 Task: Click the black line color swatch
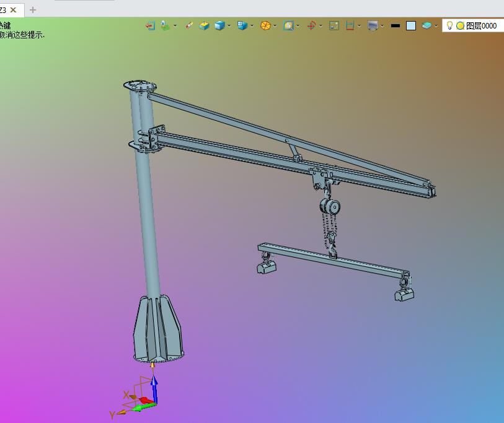pos(396,25)
